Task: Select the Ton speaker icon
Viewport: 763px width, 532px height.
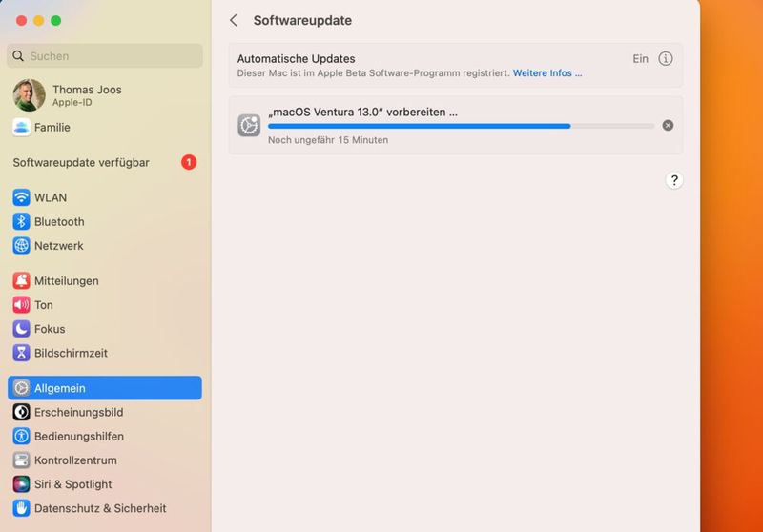Action: click(21, 305)
